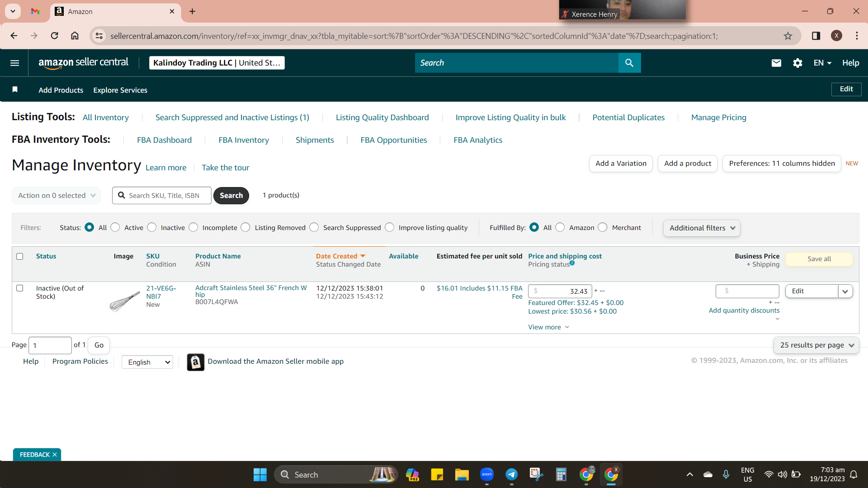
Task: Reload the page in Chrome
Action: click(x=54, y=36)
